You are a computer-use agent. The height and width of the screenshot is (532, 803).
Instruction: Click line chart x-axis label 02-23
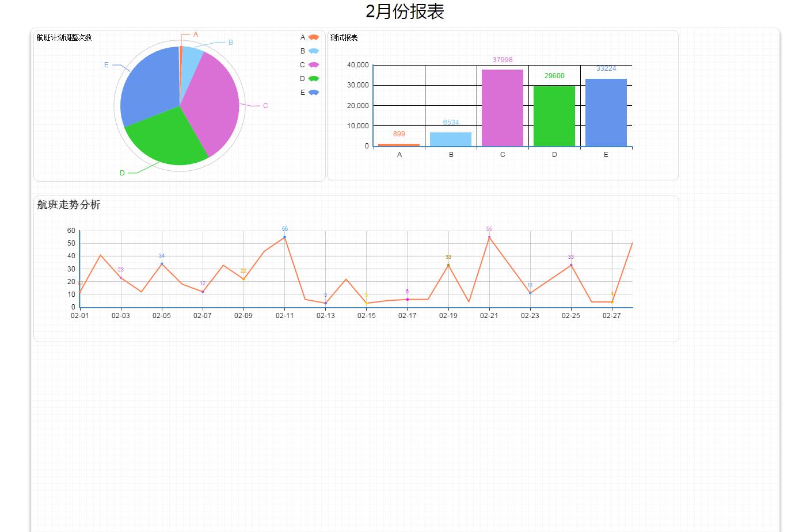(x=530, y=316)
